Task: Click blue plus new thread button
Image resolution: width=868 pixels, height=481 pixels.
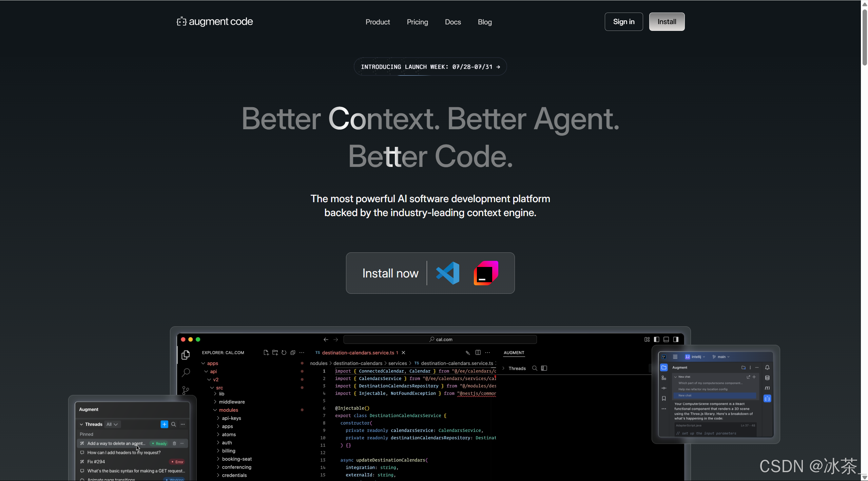Action: click(x=164, y=424)
